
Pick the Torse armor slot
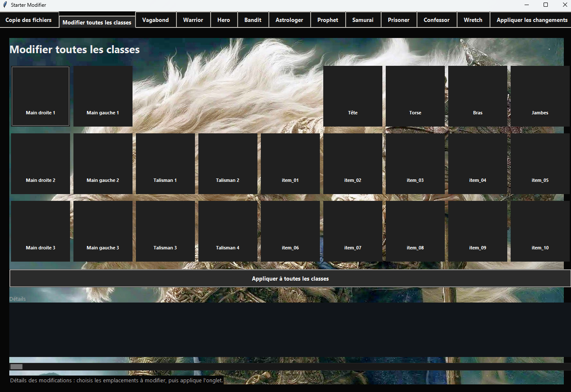(x=415, y=96)
